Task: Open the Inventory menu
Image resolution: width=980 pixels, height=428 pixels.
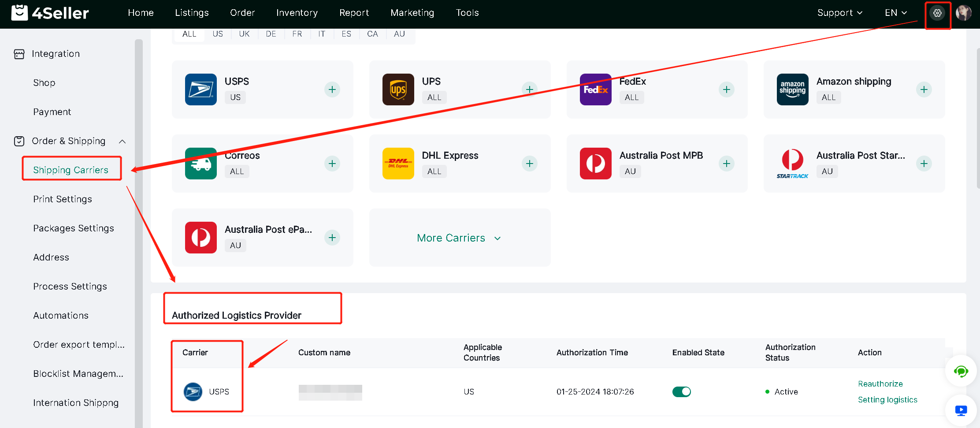Action: tap(297, 13)
